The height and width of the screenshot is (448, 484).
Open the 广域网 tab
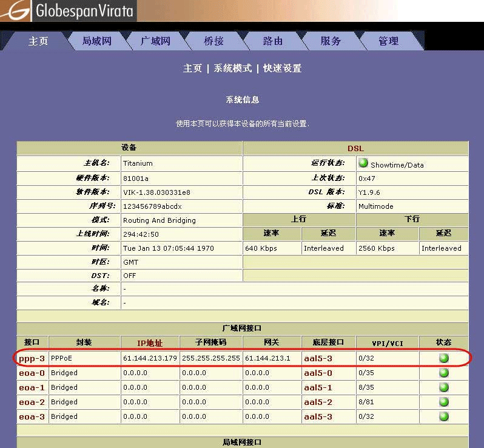155,41
